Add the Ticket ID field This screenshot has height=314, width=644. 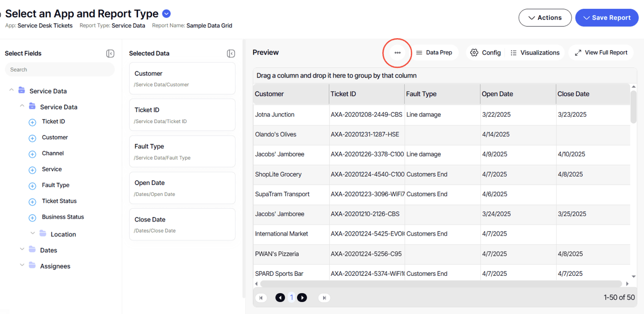click(x=32, y=122)
